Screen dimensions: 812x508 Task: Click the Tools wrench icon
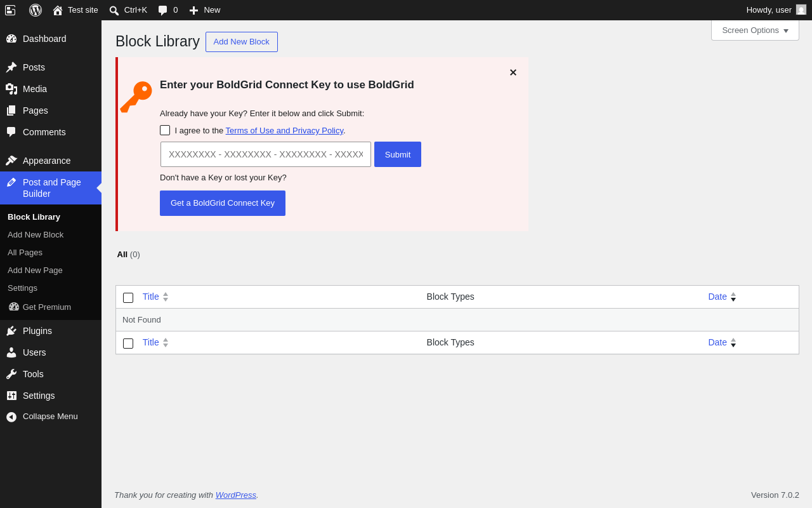coord(11,374)
